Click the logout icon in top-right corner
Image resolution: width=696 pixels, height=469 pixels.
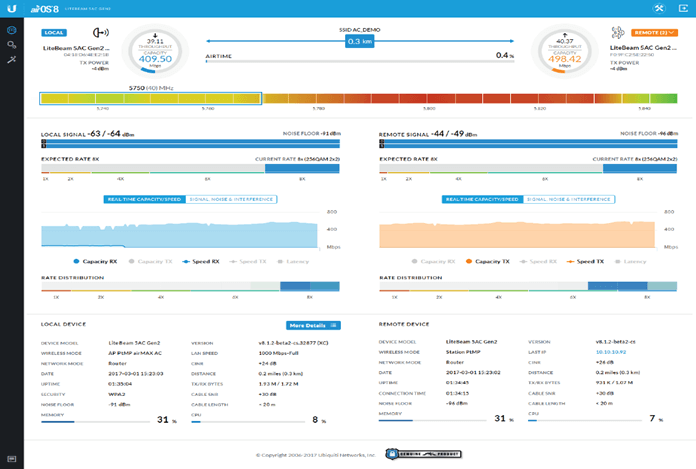click(683, 11)
